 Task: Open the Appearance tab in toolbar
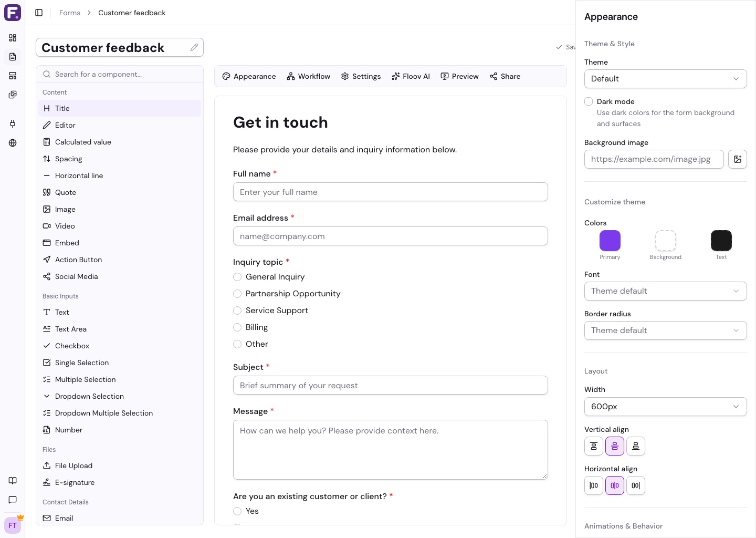coord(249,76)
